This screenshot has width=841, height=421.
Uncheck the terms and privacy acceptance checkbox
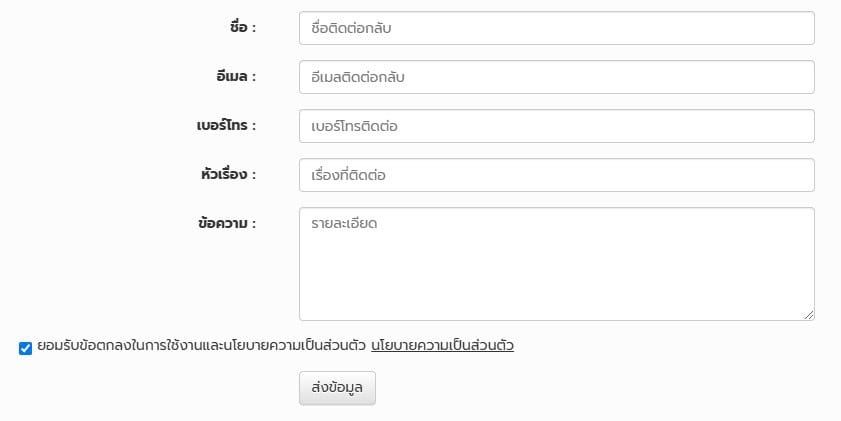25,348
